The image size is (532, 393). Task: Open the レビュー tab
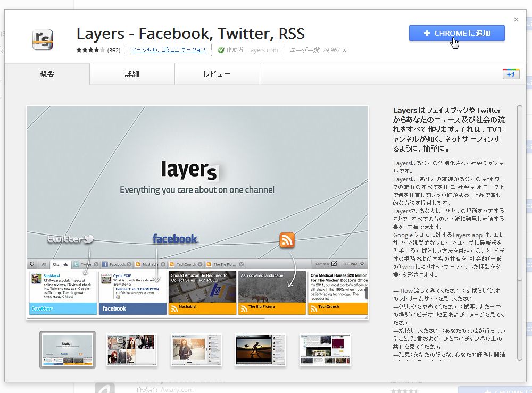click(217, 74)
